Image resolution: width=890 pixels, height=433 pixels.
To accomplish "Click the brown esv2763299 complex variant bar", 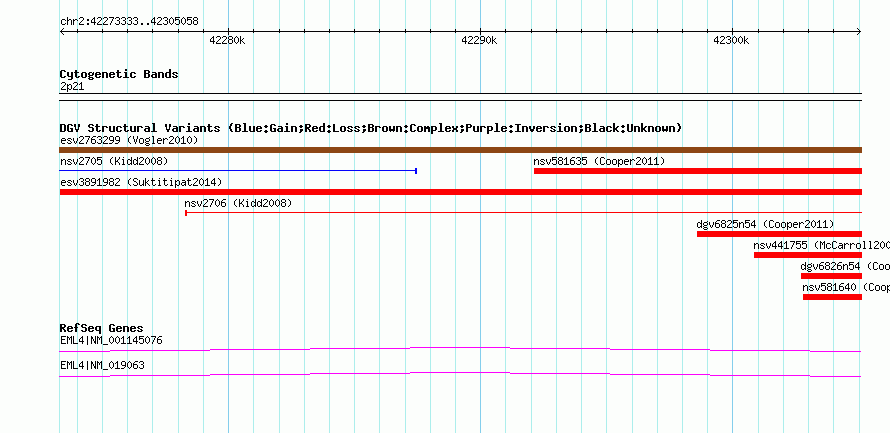I will coord(460,150).
